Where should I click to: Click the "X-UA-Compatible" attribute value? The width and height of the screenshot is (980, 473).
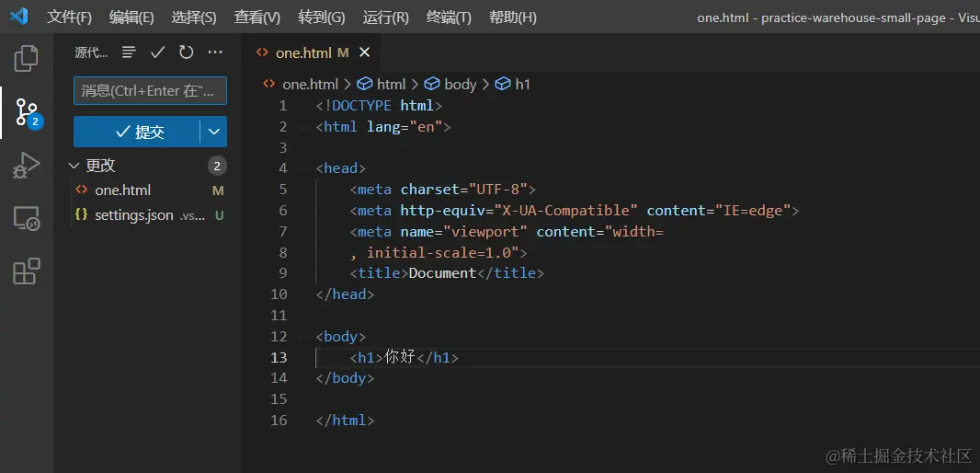(x=566, y=210)
